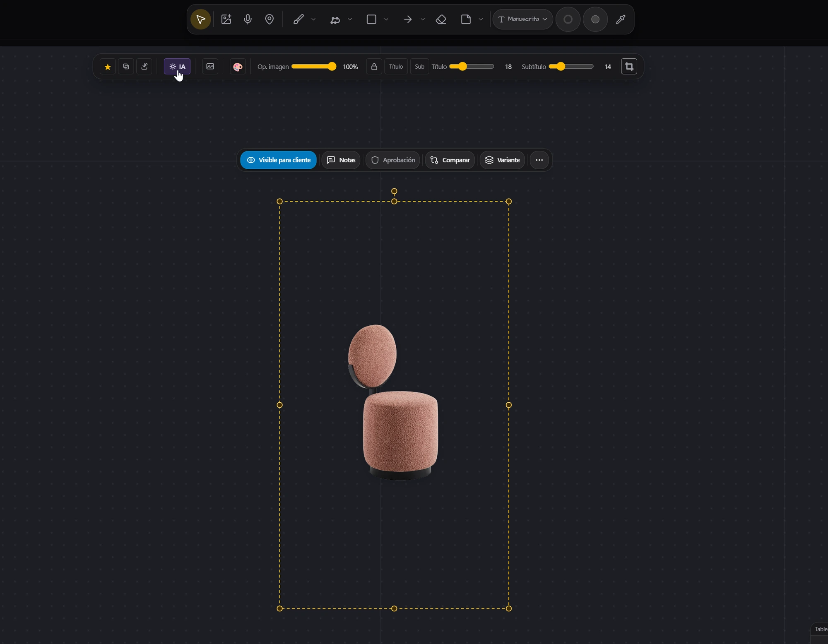
Task: Select the rectangle shape tool
Action: click(371, 19)
